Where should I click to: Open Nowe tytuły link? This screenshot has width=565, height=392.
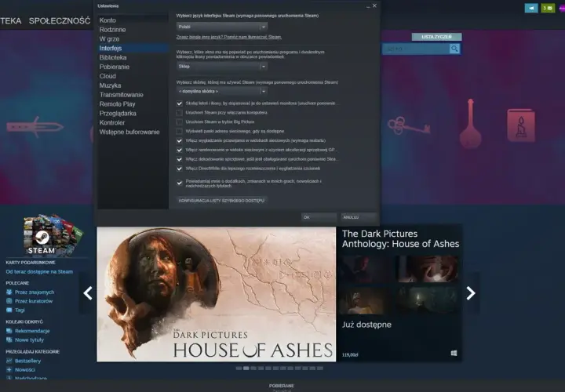(29, 339)
